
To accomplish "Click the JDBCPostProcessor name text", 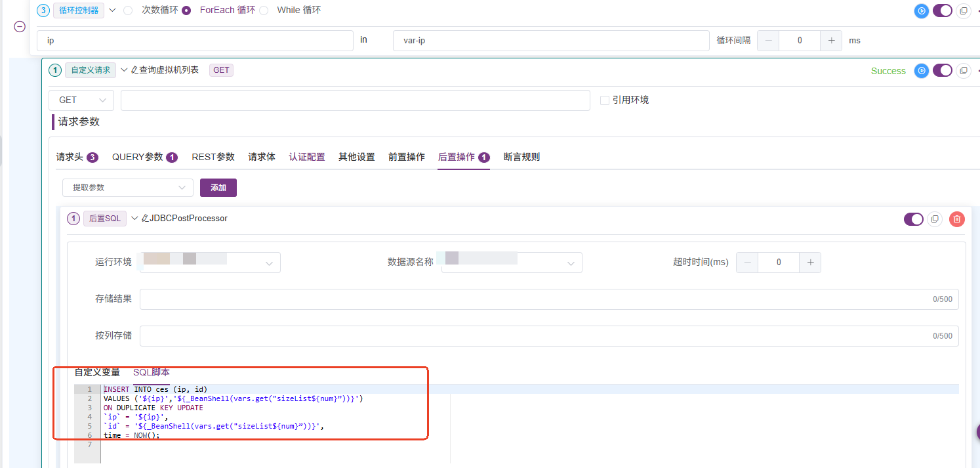I will pos(189,219).
